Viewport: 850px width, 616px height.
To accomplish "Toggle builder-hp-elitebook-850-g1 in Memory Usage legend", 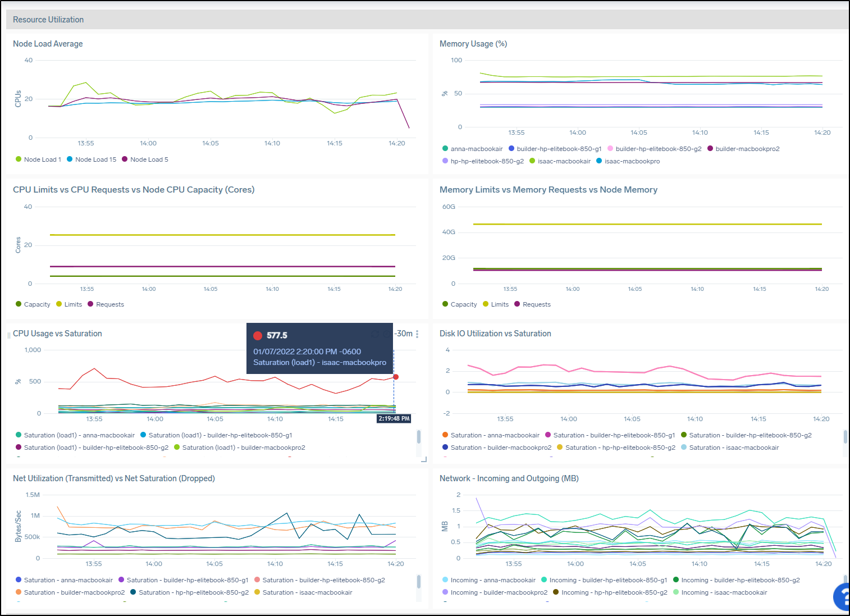I will 555,149.
